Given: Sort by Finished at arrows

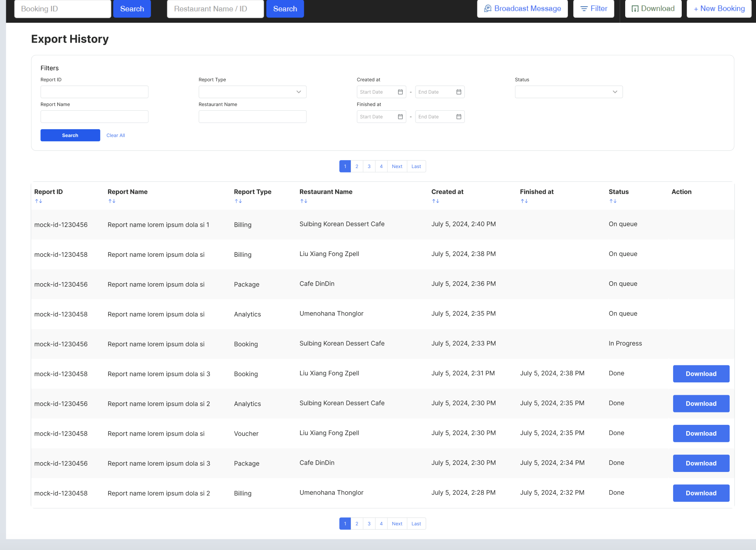Looking at the screenshot, I should [x=524, y=201].
